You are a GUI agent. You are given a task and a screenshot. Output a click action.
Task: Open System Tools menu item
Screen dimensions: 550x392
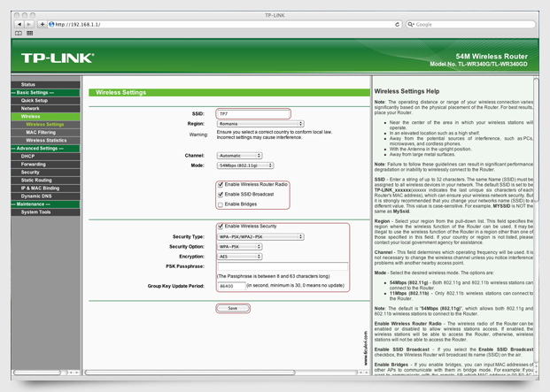pyautogui.click(x=45, y=212)
